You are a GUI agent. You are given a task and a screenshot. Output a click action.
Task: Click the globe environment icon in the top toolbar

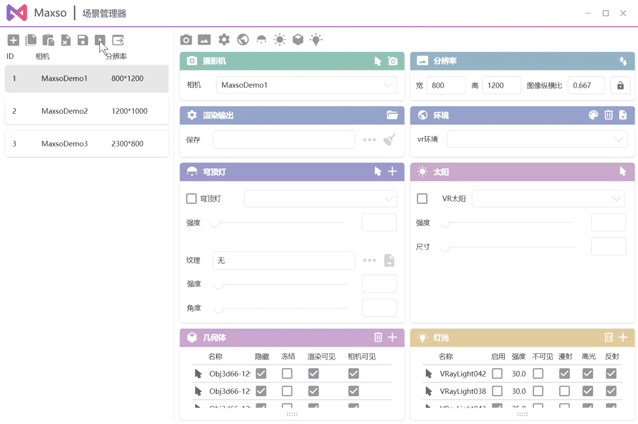pyautogui.click(x=243, y=39)
